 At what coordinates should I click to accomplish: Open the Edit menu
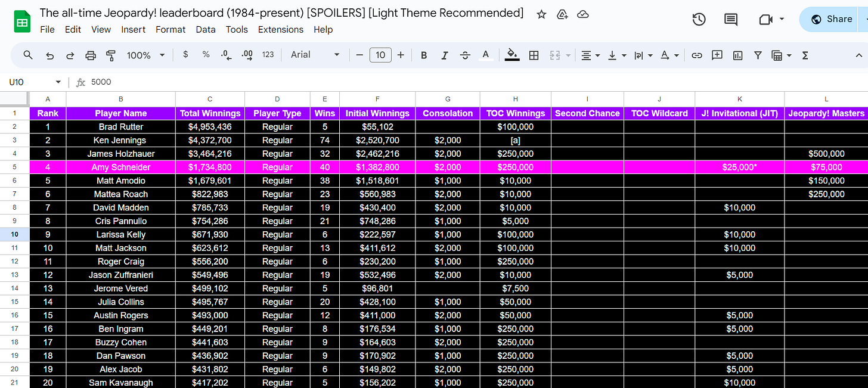[x=73, y=29]
